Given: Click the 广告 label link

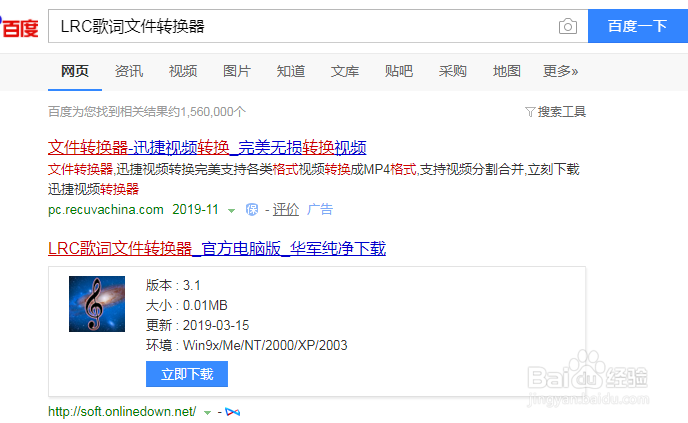Looking at the screenshot, I should [x=320, y=210].
